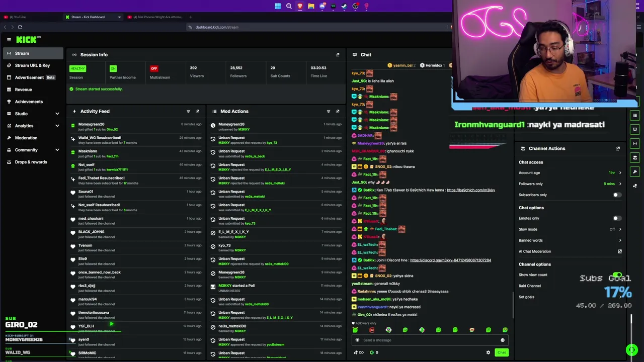
Task: Open Banned words list chevron
Action: pos(620,240)
